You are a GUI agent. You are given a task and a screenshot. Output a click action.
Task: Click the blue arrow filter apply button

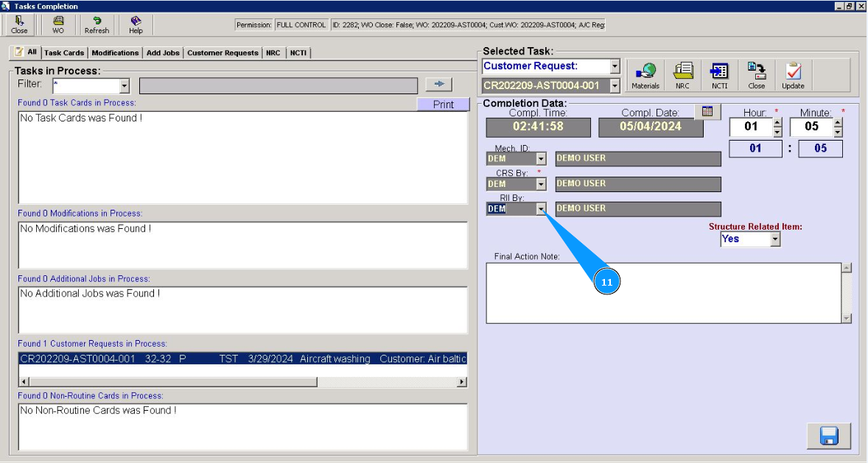tap(439, 84)
